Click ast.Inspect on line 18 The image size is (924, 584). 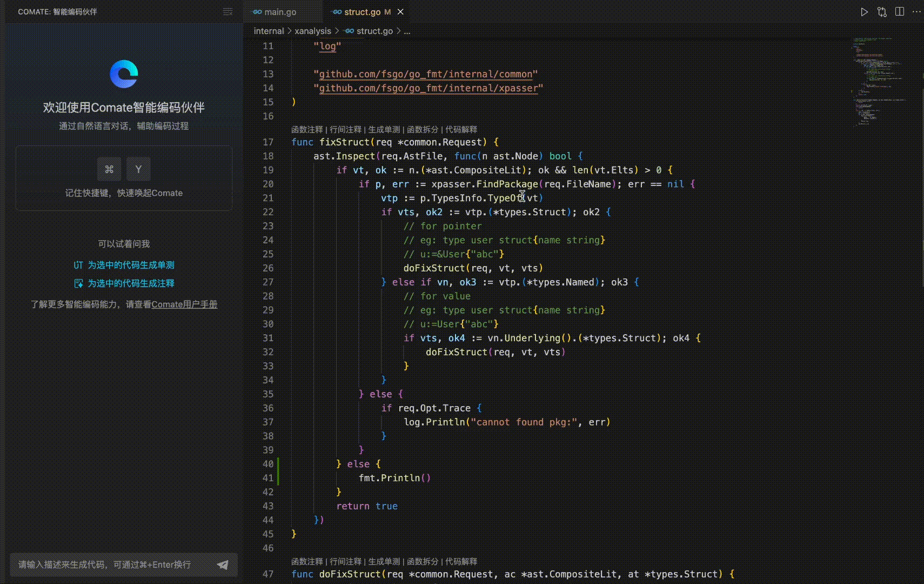coord(344,156)
